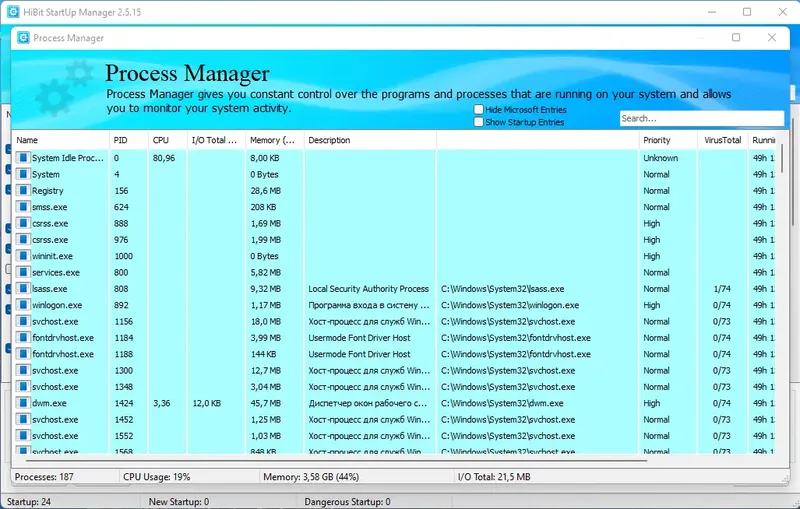The height and width of the screenshot is (509, 800).
Task: Sort processes by PID column
Action: (128, 140)
